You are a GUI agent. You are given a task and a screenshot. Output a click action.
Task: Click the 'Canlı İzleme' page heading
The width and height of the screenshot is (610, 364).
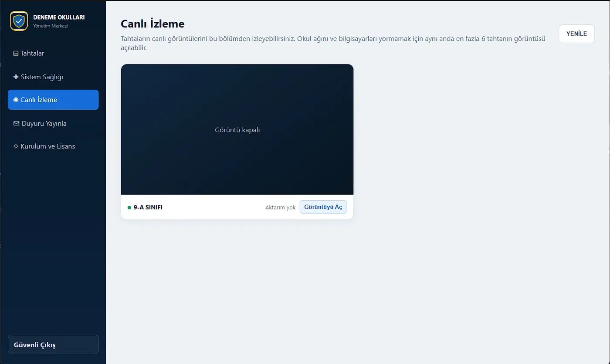coord(152,24)
